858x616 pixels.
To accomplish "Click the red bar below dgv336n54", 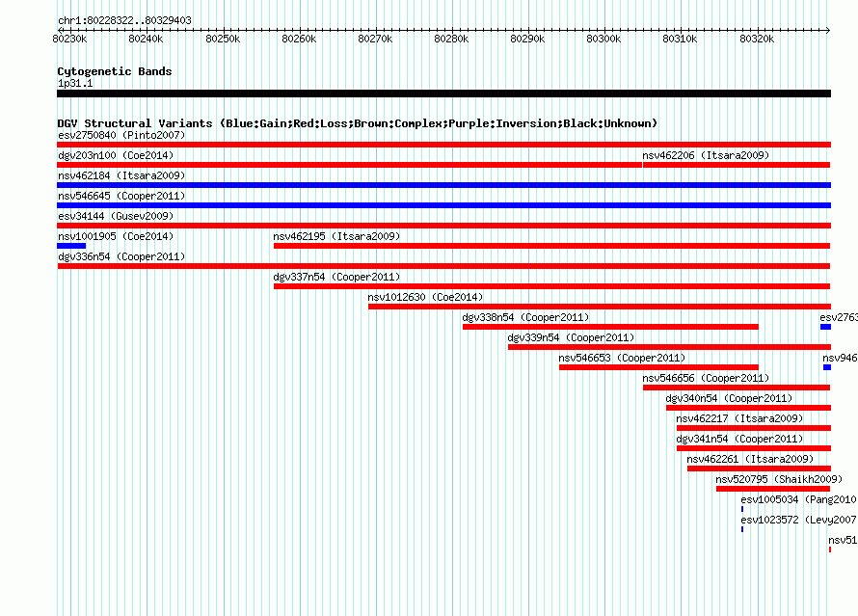I will [x=443, y=266].
